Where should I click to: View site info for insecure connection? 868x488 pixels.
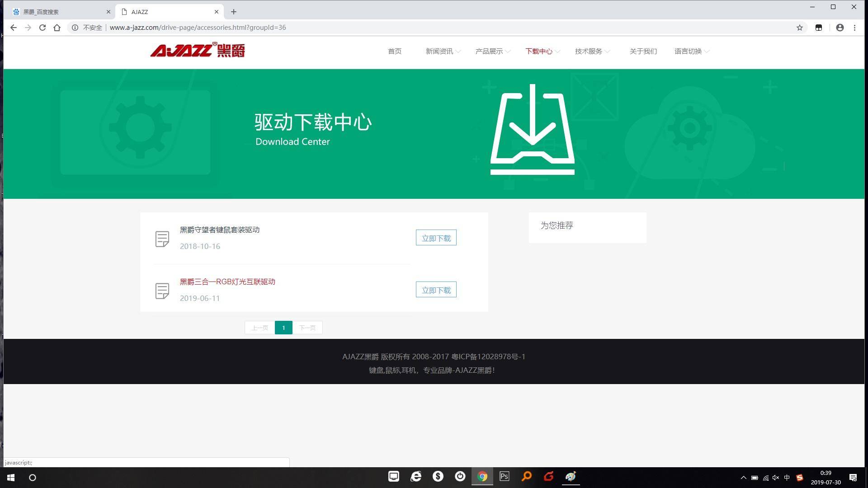75,28
